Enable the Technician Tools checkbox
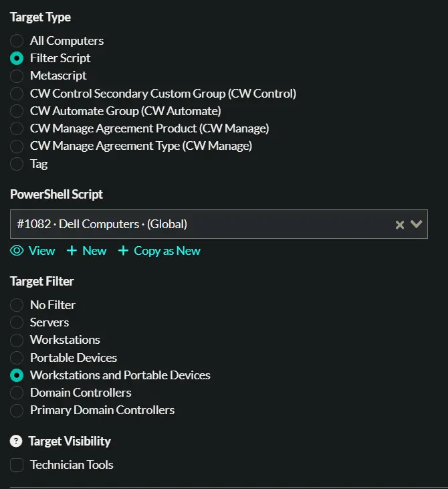Image resolution: width=448 pixels, height=489 pixels. (17, 465)
